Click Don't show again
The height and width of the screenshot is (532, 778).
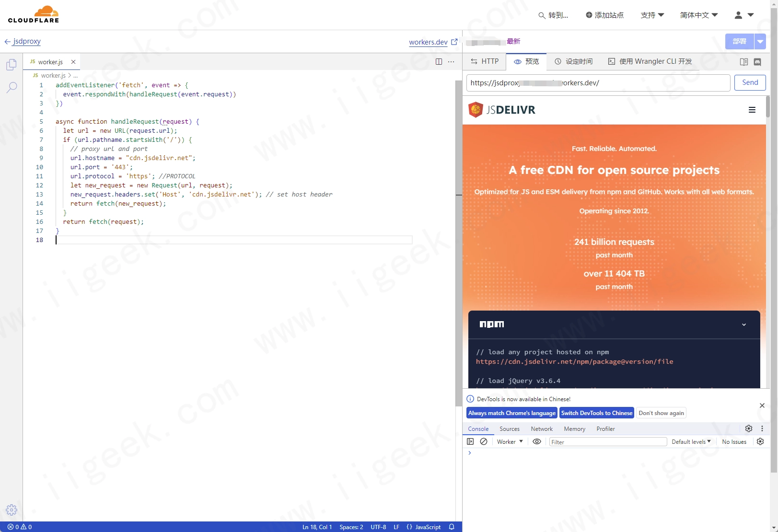662,413
